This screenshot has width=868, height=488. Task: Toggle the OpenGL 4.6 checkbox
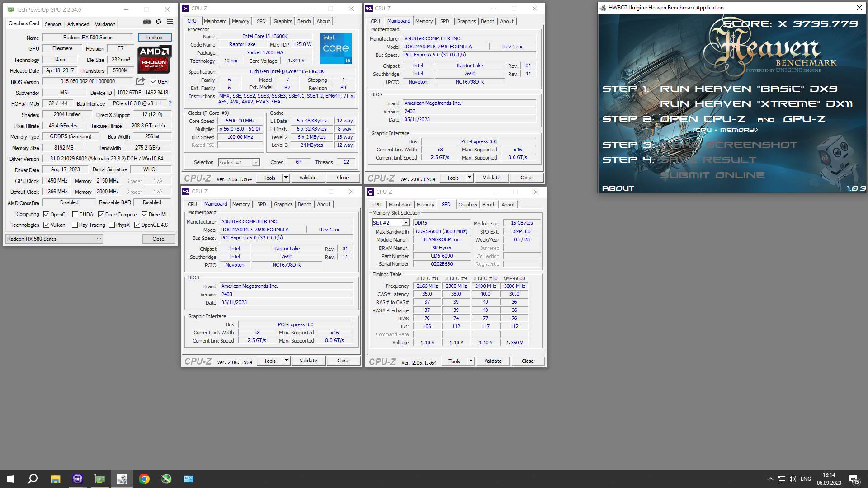click(x=137, y=225)
